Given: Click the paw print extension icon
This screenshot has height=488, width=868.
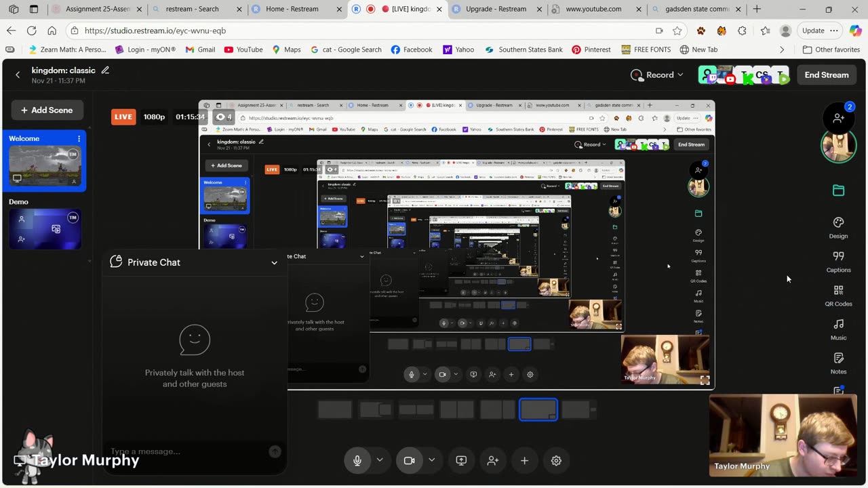Looking at the screenshot, I should (701, 30).
